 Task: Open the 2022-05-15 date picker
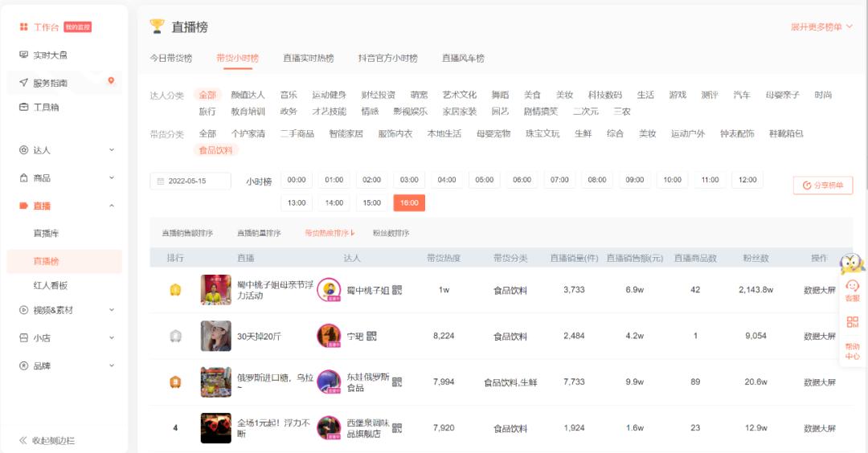pos(190,181)
